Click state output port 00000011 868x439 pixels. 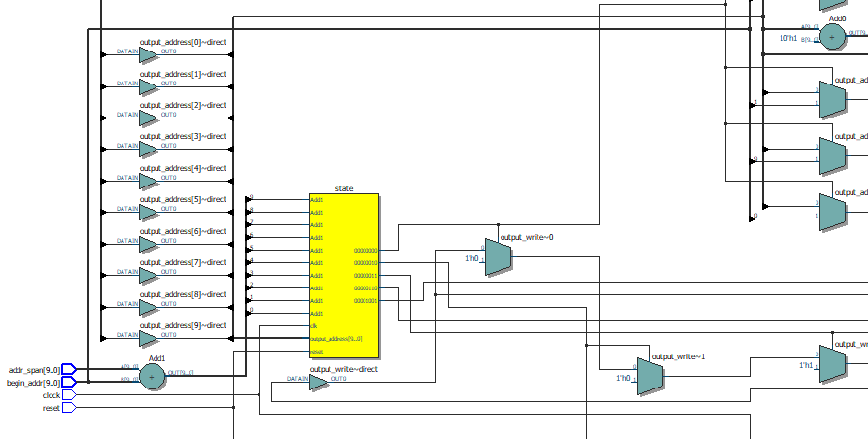365,275
